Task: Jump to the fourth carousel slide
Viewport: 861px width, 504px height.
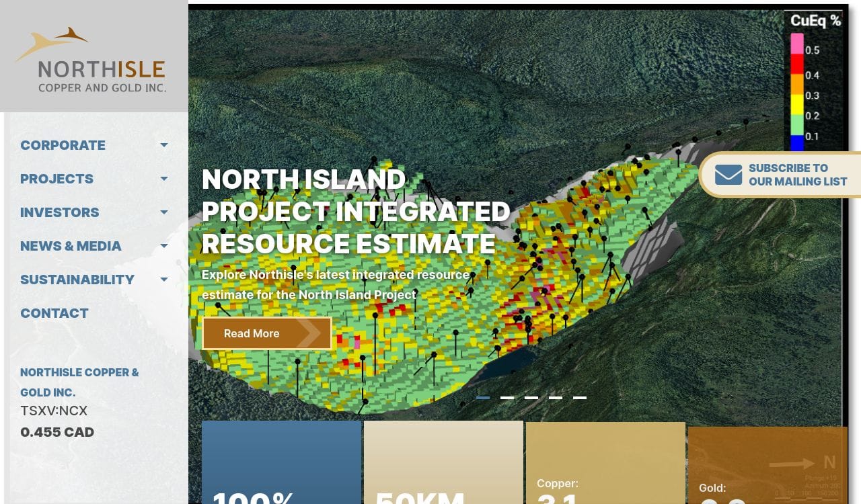Action: (x=556, y=398)
